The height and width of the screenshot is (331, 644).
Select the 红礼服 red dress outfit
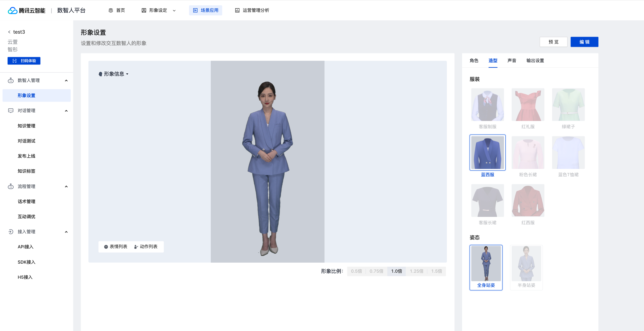tap(528, 105)
